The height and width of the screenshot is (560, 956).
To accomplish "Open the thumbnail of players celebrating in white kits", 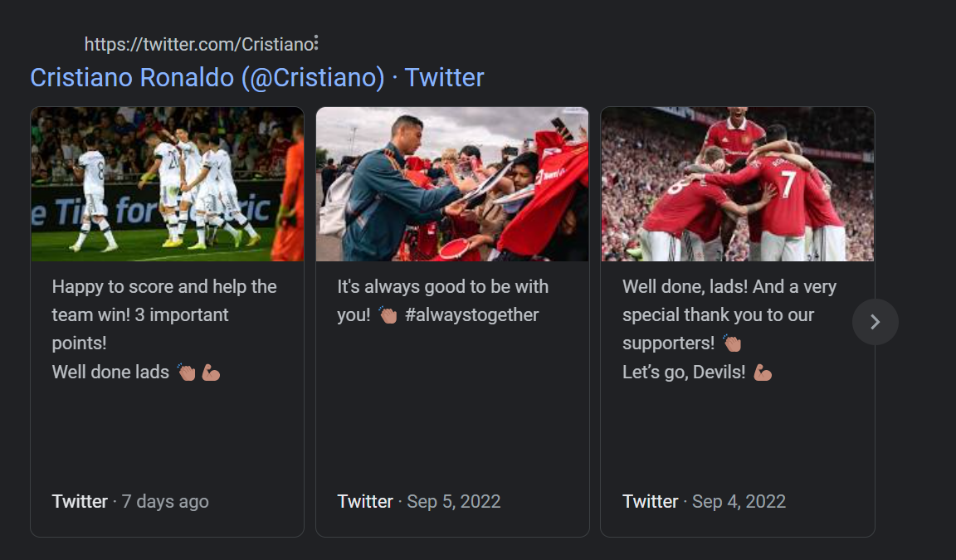I will 168,184.
